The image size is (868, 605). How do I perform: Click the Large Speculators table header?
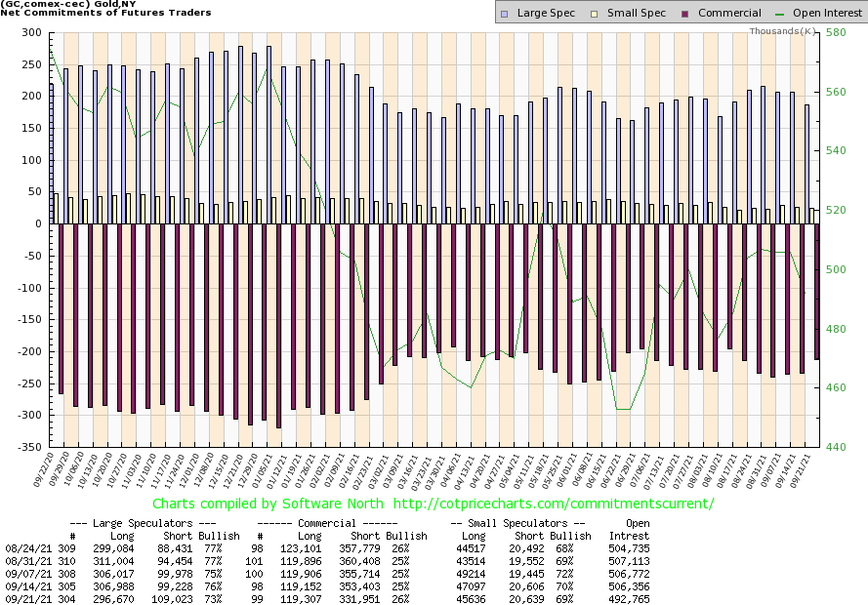(x=151, y=523)
